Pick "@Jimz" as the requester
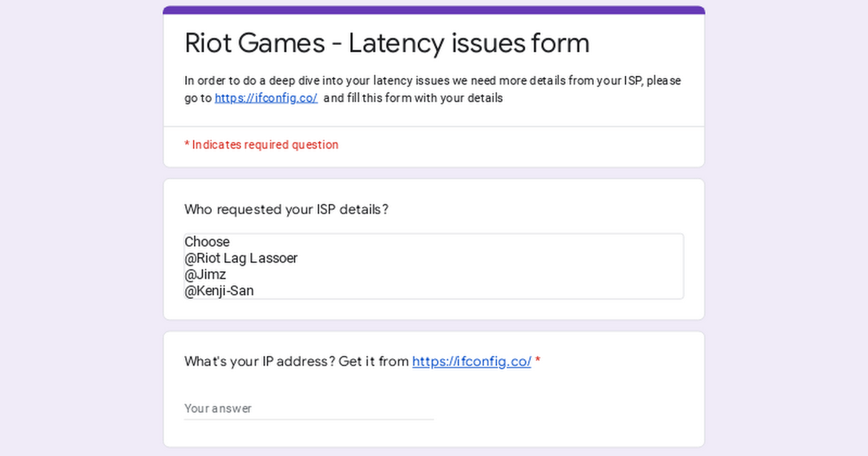 (205, 274)
